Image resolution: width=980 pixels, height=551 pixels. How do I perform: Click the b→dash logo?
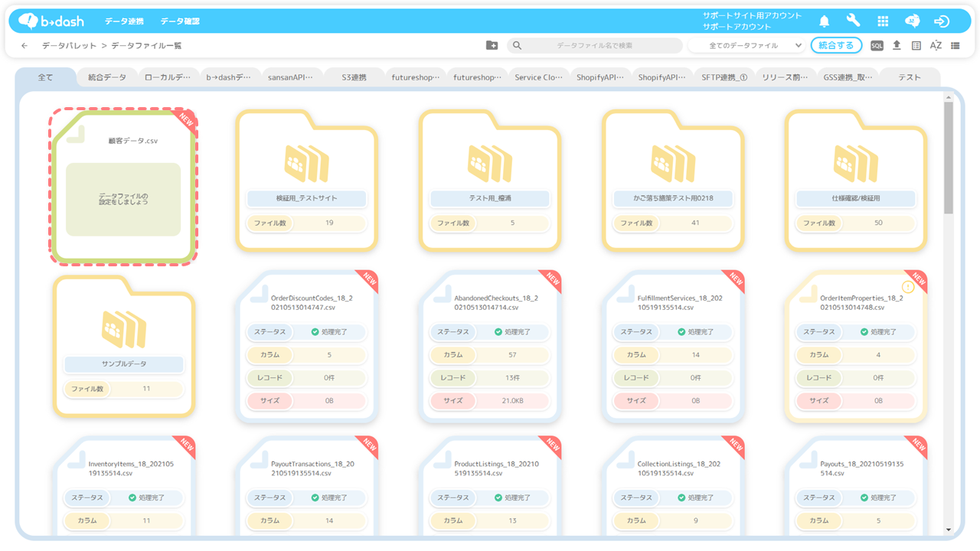[x=51, y=21]
